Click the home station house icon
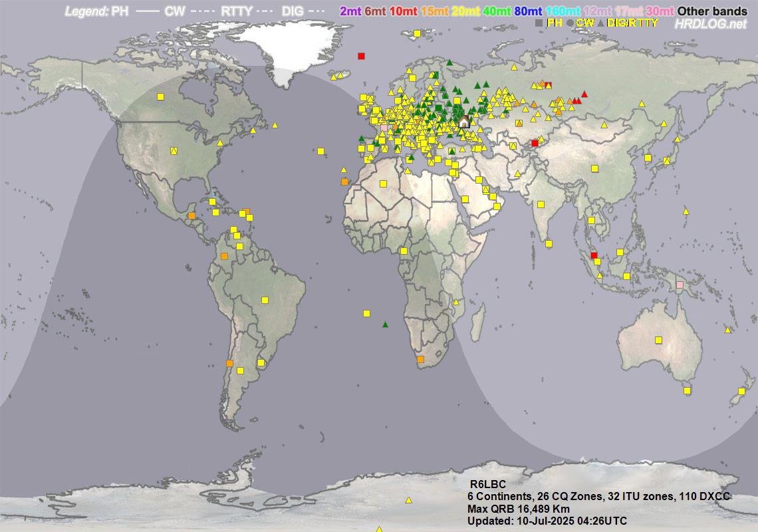Screen dimensions: 758x532 pyautogui.click(x=463, y=121)
